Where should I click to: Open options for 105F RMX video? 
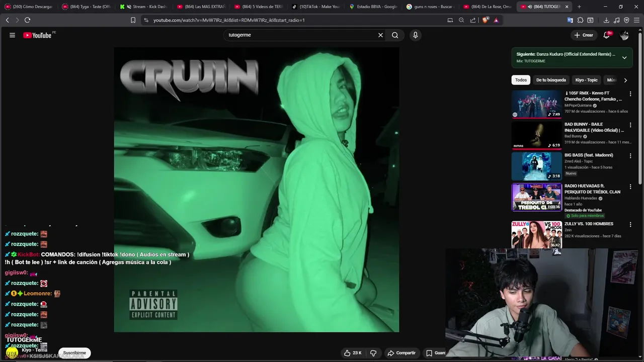[x=630, y=94]
